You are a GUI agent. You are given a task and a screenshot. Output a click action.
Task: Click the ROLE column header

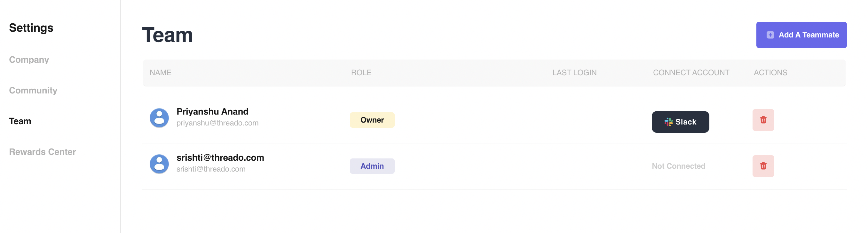tap(361, 73)
